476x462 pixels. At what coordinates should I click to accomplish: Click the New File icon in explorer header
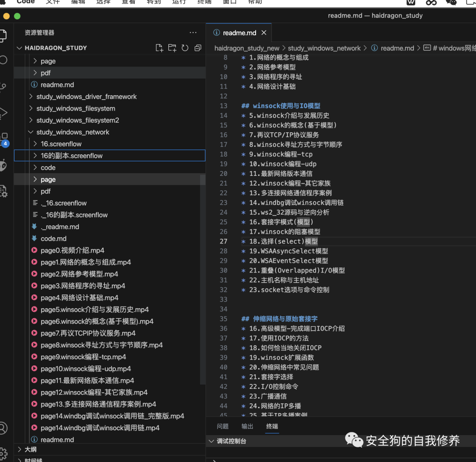159,48
